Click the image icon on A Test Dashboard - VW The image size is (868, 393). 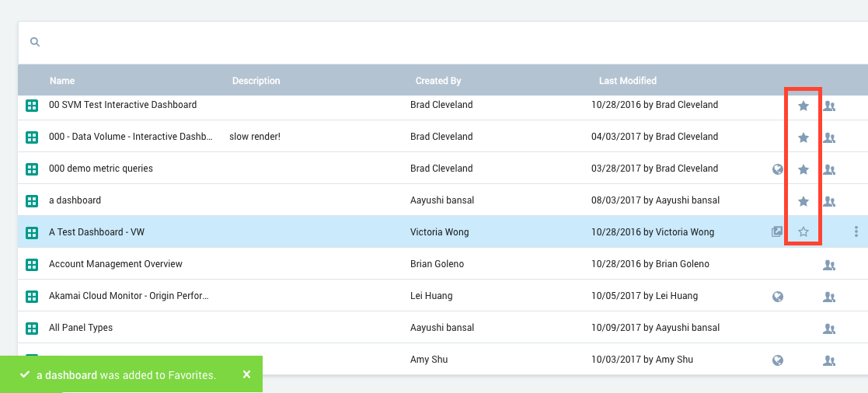point(777,231)
